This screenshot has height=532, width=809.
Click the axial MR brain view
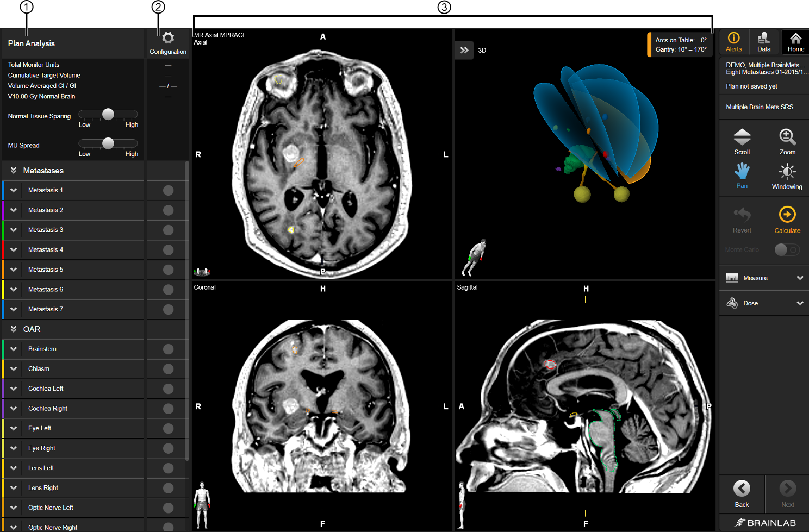(322, 154)
